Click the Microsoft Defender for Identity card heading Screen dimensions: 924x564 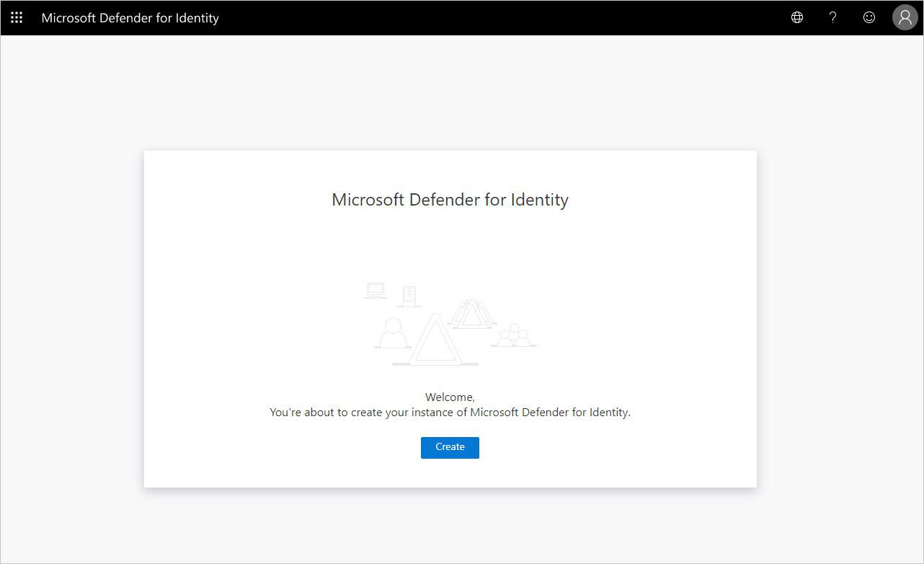click(450, 200)
